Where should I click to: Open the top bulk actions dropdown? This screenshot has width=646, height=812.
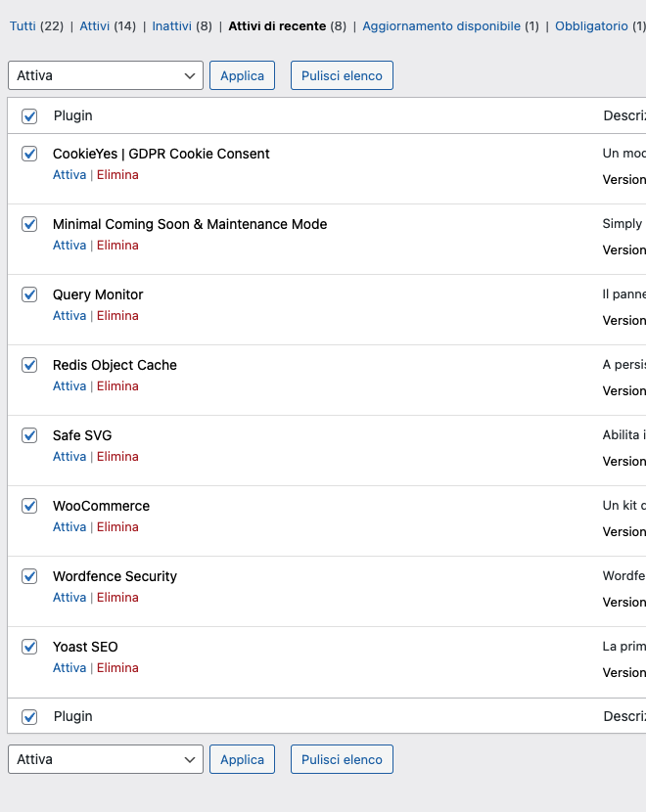tap(106, 75)
